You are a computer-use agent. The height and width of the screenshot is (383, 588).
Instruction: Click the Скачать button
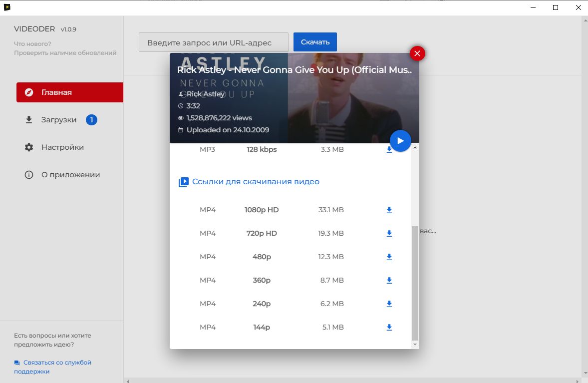[x=315, y=42]
